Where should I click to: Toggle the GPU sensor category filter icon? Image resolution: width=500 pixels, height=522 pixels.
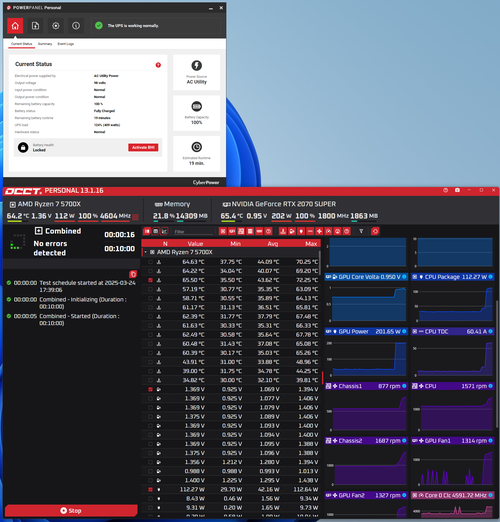[232, 231]
